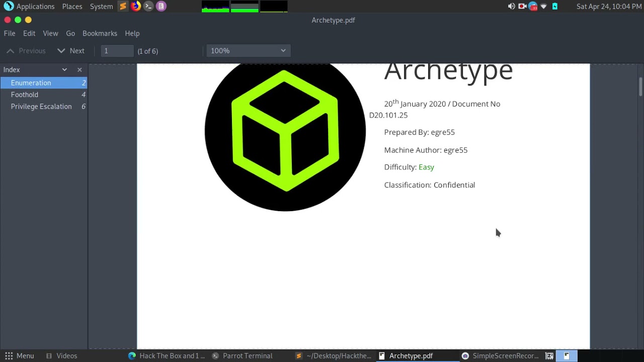
Task: Switch to SimpleScreenRecorder taskbar window
Action: coord(501,356)
